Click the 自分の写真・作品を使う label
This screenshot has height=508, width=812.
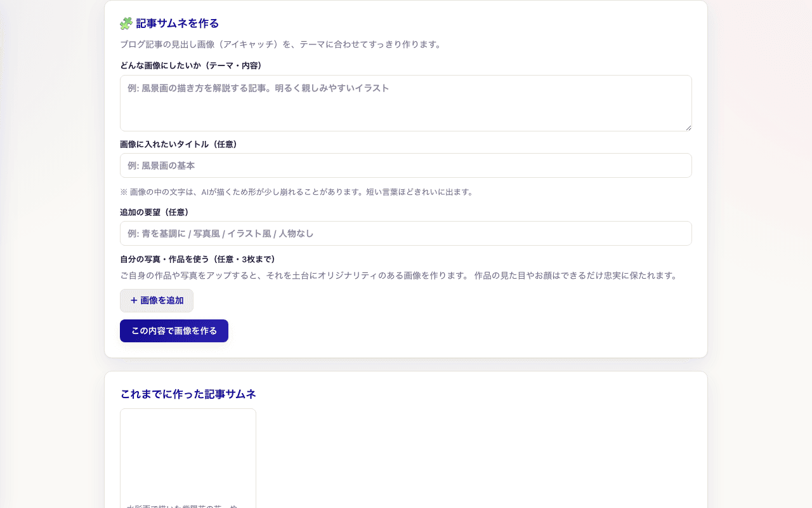[x=198, y=259]
